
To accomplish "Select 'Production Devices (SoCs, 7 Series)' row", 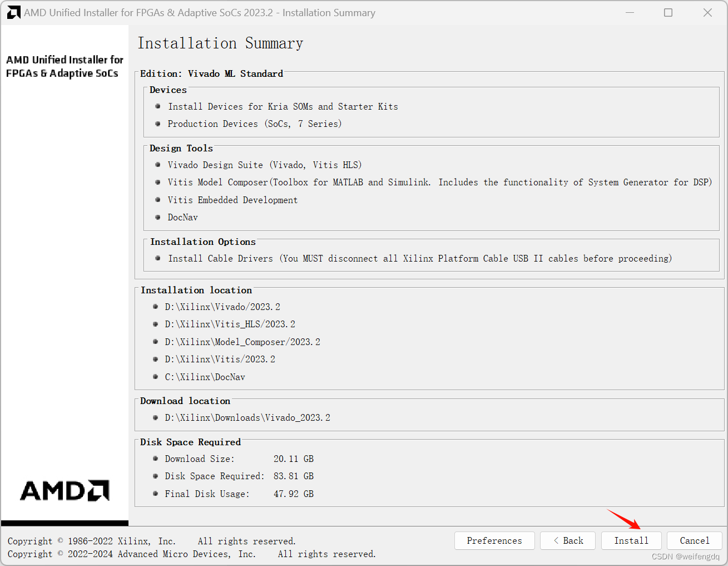I will [255, 124].
